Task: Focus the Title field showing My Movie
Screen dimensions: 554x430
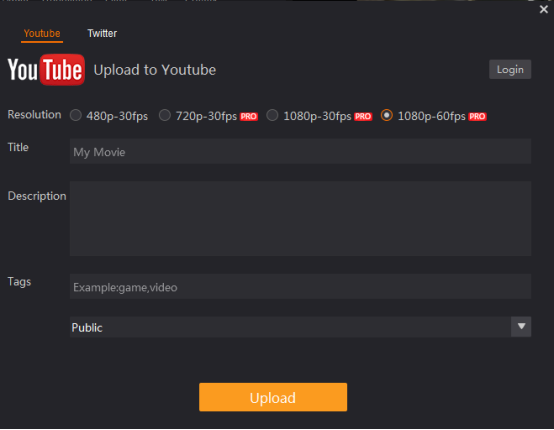Action: [300, 151]
